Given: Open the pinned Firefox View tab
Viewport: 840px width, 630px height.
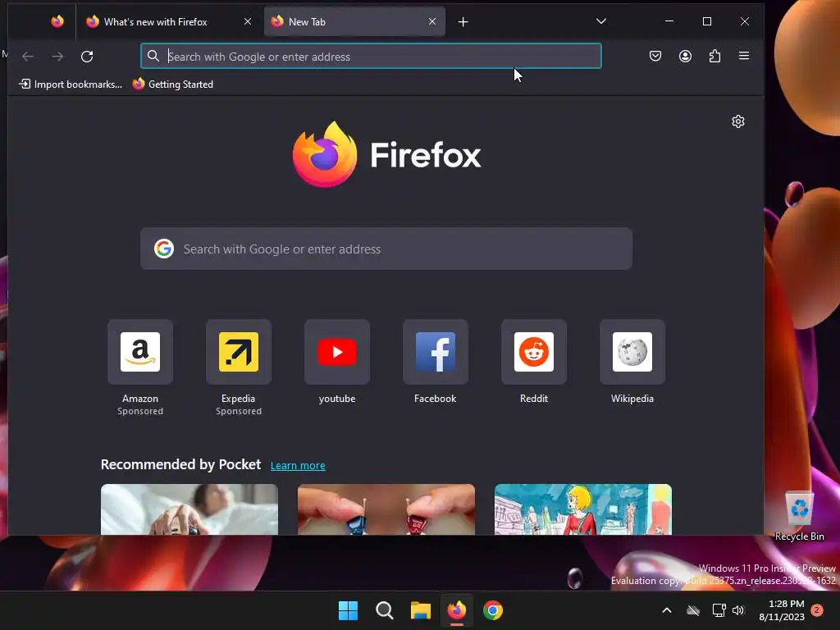Looking at the screenshot, I should pos(57,21).
